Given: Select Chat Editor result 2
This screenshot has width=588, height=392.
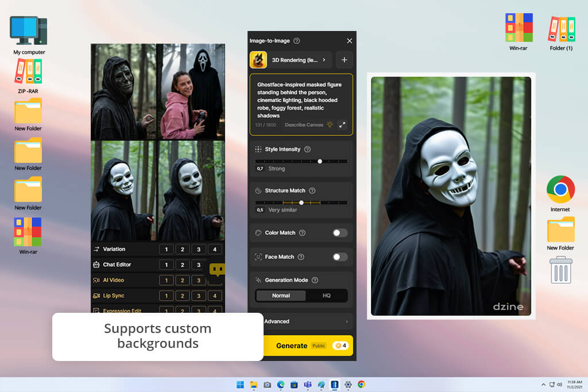Looking at the screenshot, I should coord(183,265).
